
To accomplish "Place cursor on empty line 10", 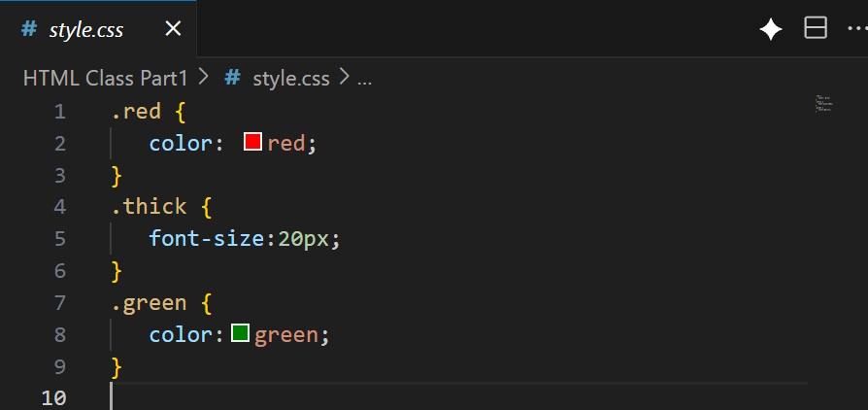I will tap(291, 397).
